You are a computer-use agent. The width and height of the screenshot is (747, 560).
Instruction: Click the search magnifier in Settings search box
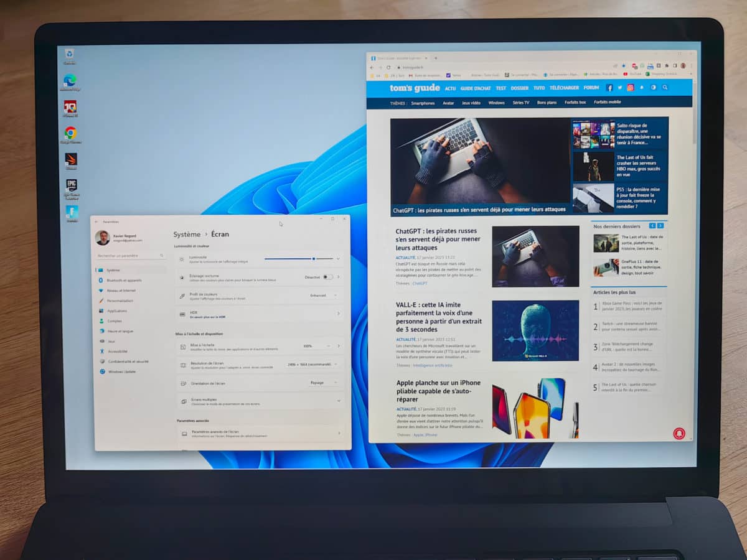click(162, 256)
